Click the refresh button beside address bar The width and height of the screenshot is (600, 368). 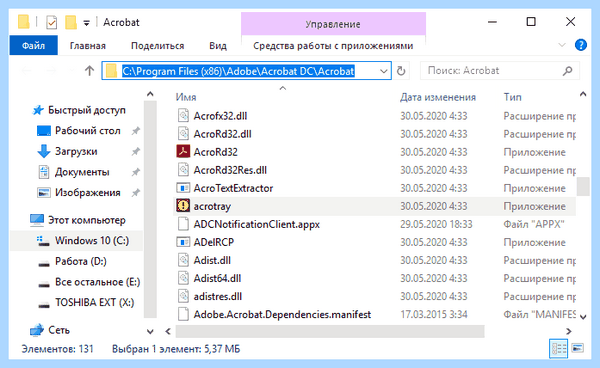pyautogui.click(x=401, y=71)
